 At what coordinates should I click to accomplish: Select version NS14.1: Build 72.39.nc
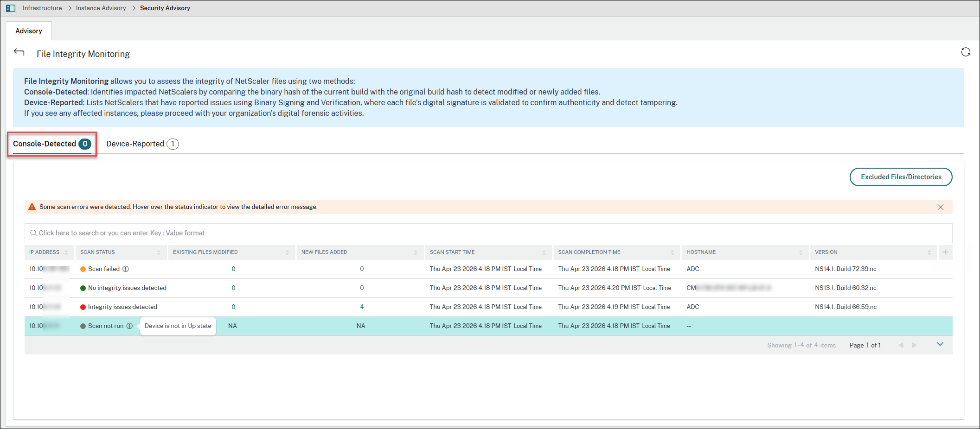pos(845,269)
